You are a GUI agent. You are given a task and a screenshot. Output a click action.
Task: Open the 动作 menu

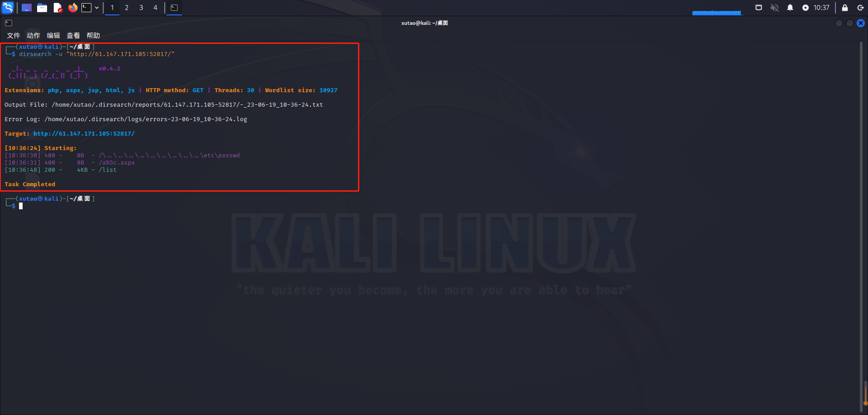click(x=33, y=36)
